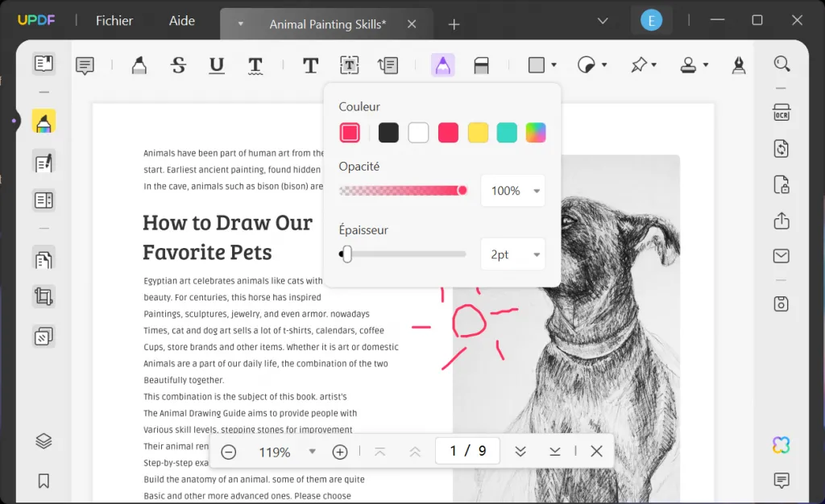The height and width of the screenshot is (504, 825).
Task: Select the pink highlighter color swatch
Action: 349,132
